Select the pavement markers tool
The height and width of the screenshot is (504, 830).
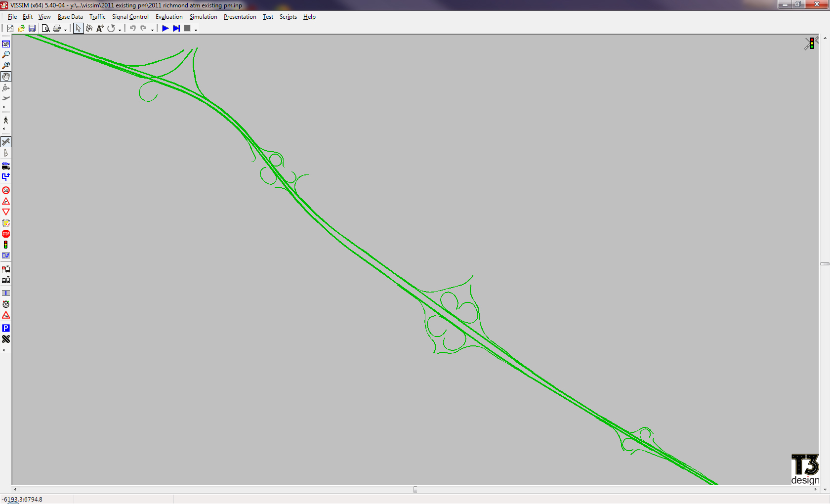6,153
